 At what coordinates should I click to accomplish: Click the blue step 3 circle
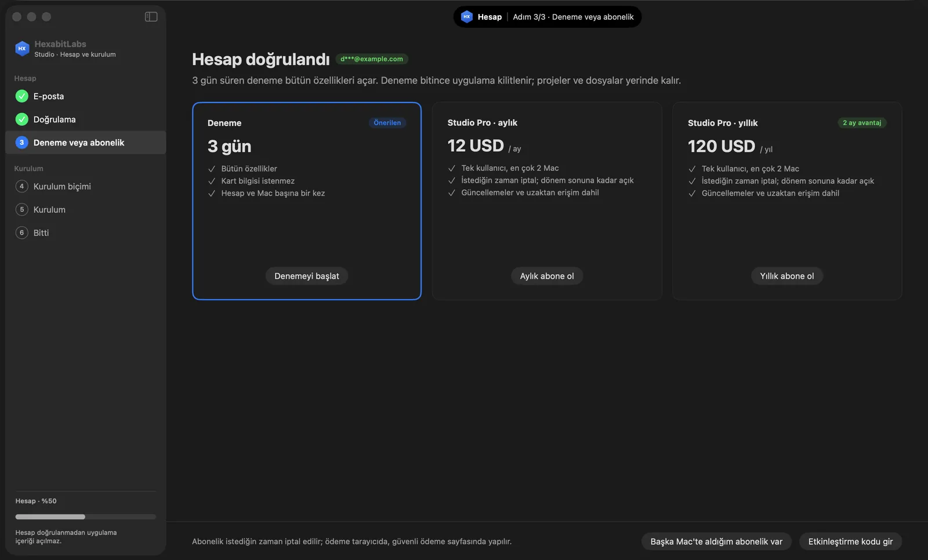click(x=22, y=143)
